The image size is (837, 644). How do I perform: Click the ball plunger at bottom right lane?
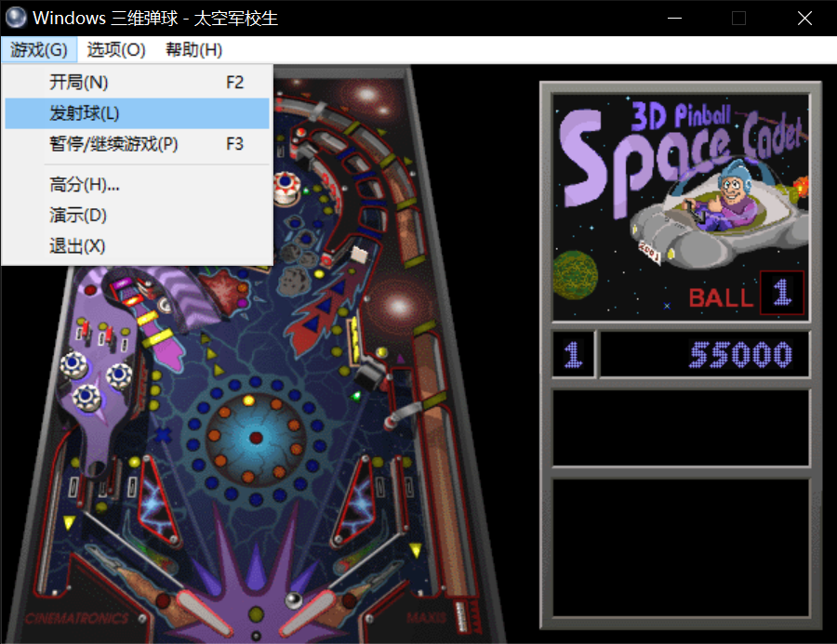[462, 617]
